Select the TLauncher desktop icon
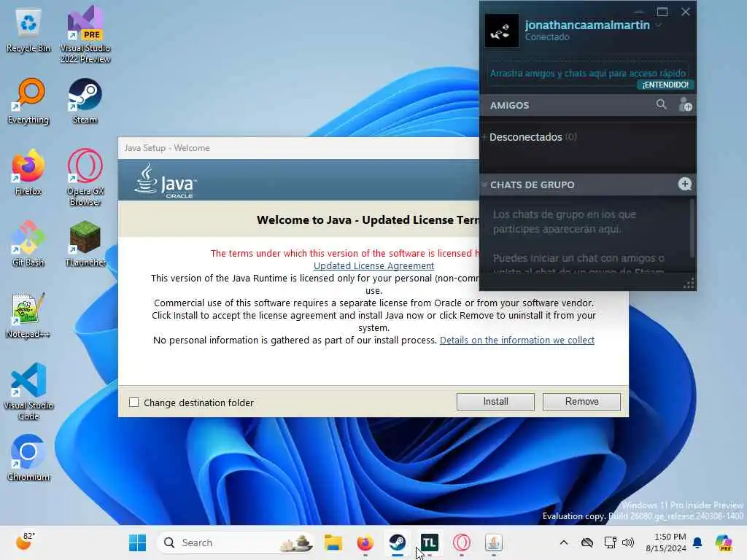 (x=85, y=244)
